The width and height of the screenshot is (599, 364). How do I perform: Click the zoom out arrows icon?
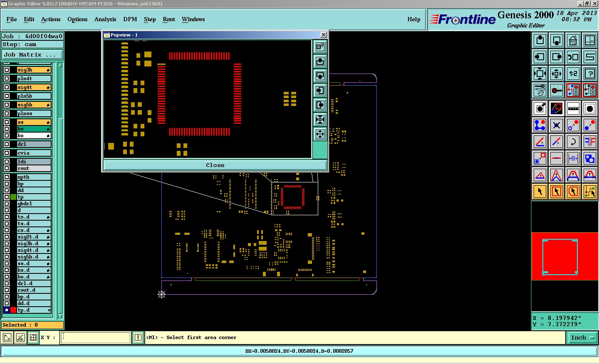point(557,74)
